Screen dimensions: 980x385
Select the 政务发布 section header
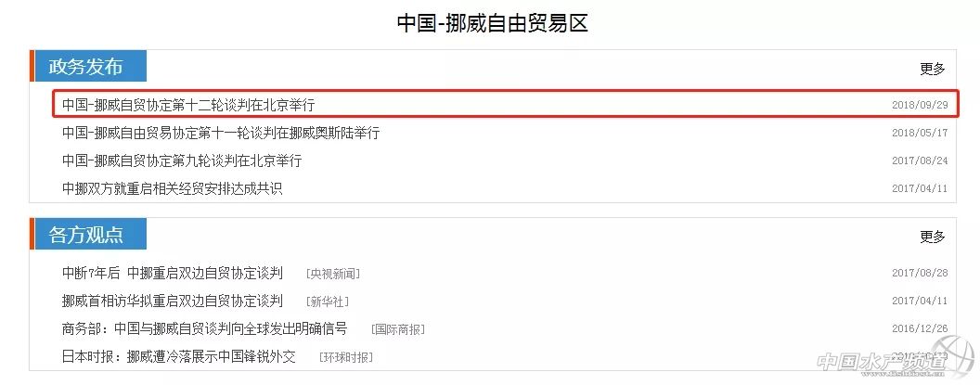click(x=85, y=67)
